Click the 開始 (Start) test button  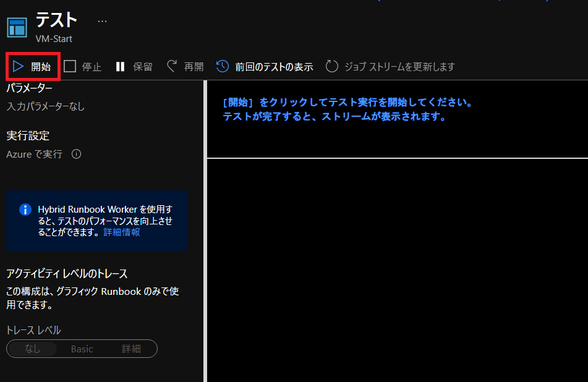tap(32, 67)
